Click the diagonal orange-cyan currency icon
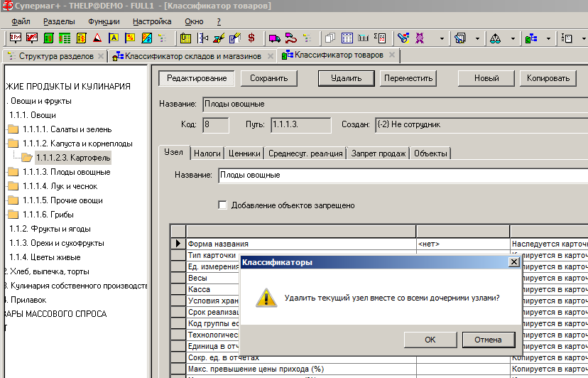This screenshot has width=588, height=378. tap(146, 38)
